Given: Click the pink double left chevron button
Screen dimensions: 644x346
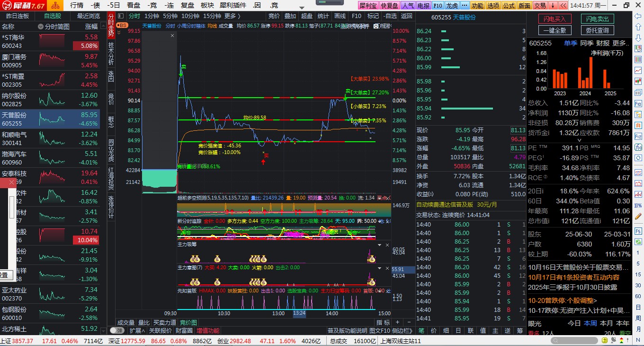Looking at the screenshot, I should pyautogui.click(x=563, y=6).
